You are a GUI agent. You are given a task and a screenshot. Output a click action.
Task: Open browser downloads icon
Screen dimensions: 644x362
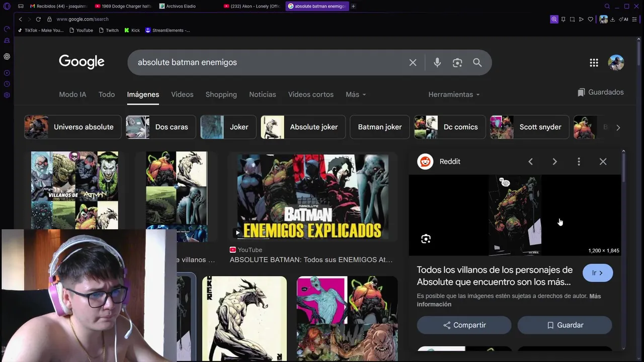click(612, 19)
